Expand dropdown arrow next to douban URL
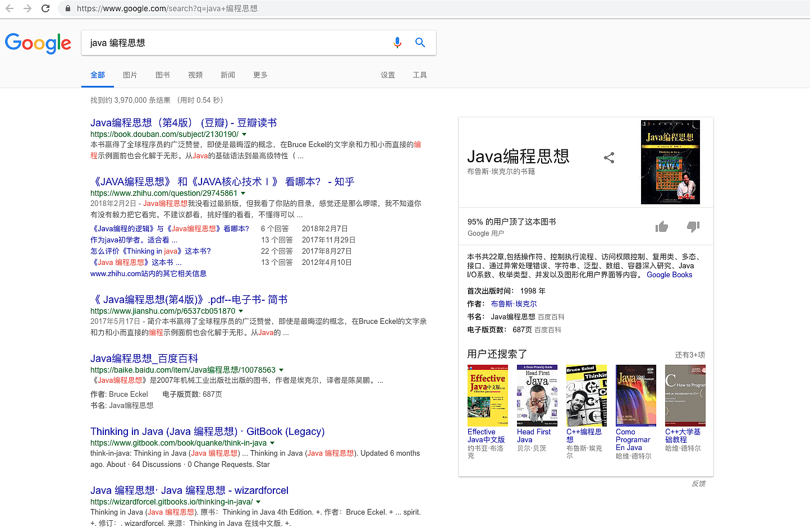This screenshot has height=532, width=810. coord(244,135)
